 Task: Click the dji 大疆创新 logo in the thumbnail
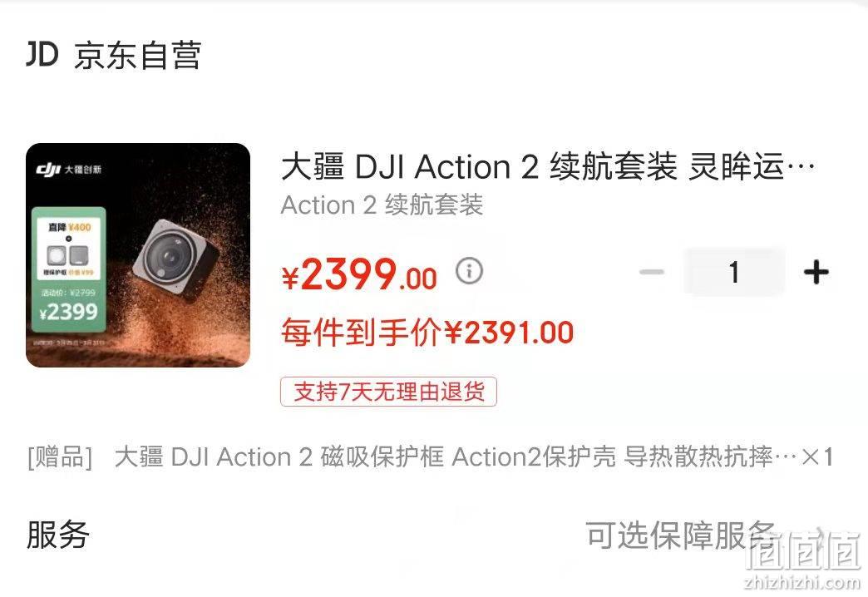[x=69, y=170]
